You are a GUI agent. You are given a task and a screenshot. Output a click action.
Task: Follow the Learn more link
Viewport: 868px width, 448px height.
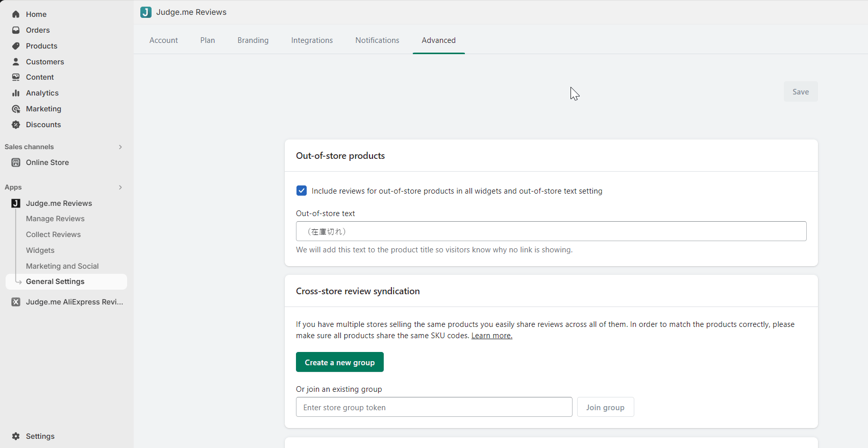click(x=491, y=336)
